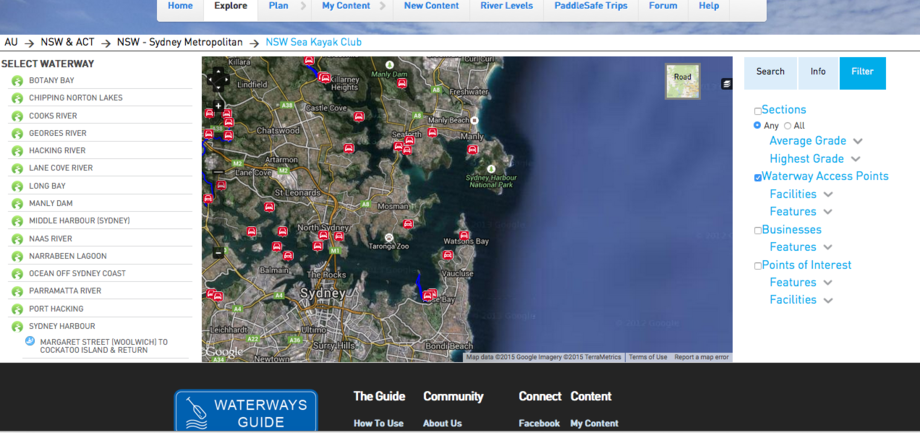Click the map zoom slider handle

tap(218, 172)
